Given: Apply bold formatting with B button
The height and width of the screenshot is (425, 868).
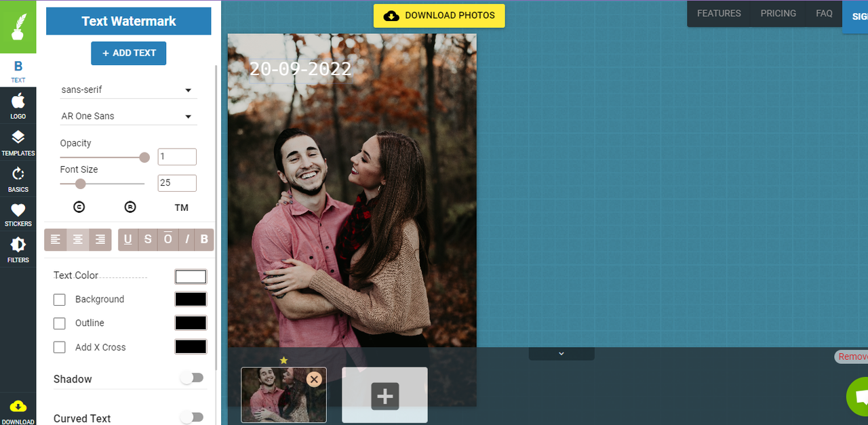Looking at the screenshot, I should (204, 239).
